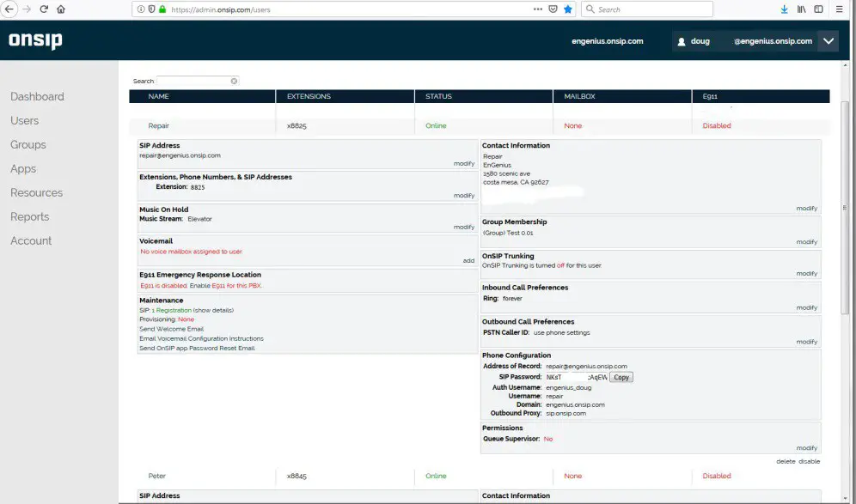Click the x8845 extension cell
856x504 pixels.
297,476
